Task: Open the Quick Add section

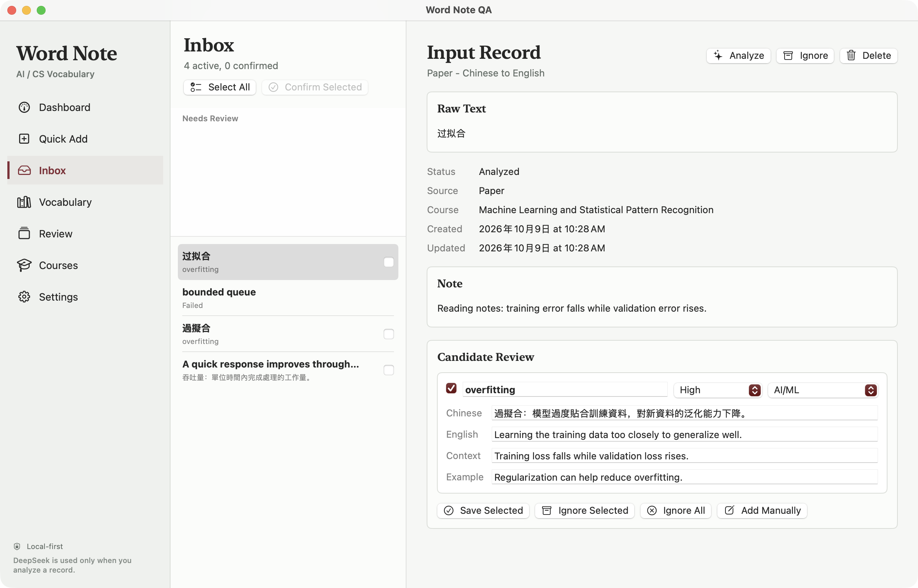Action: click(85, 139)
